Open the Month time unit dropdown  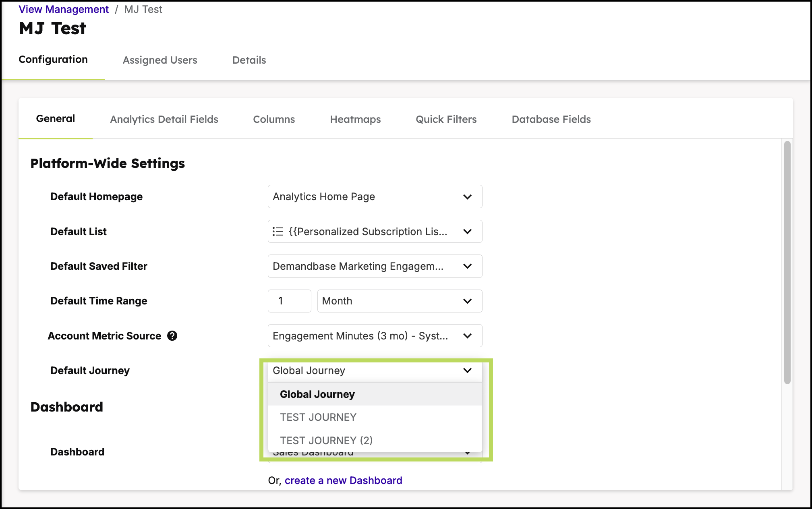point(400,301)
